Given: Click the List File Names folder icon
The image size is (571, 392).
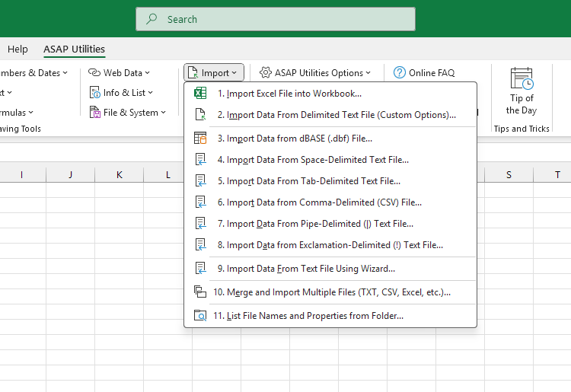Looking at the screenshot, I should coord(200,316).
